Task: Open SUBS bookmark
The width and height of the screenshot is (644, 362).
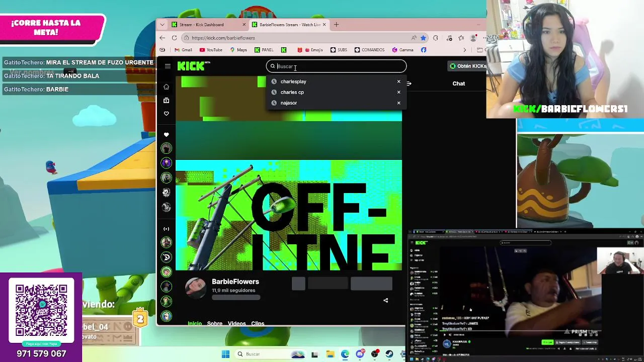Action: tap(339, 50)
